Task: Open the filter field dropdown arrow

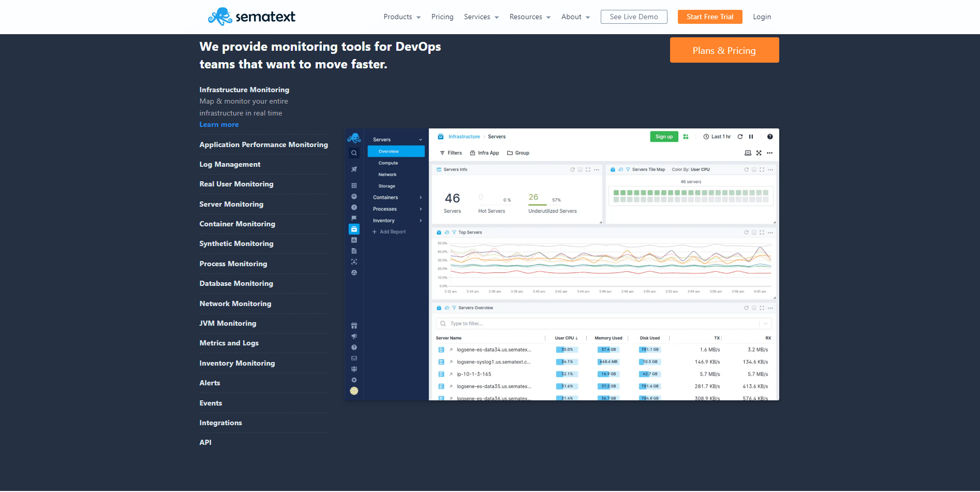Action: 766,324
